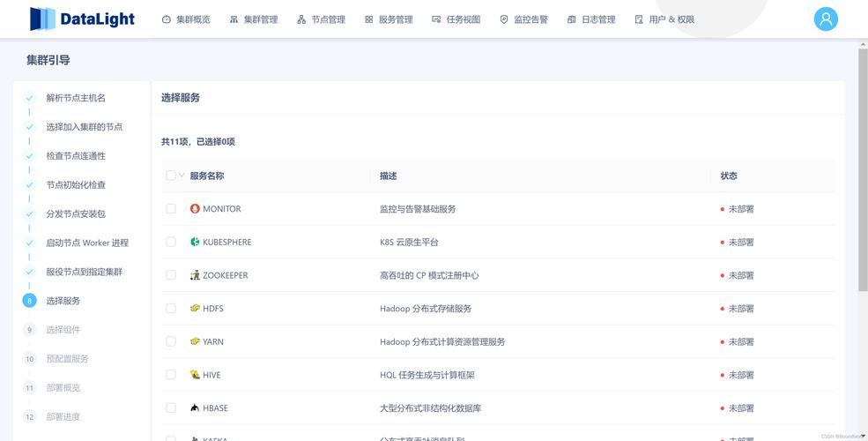Check the HDFS service checkbox
The image size is (868, 441).
pyautogui.click(x=171, y=308)
